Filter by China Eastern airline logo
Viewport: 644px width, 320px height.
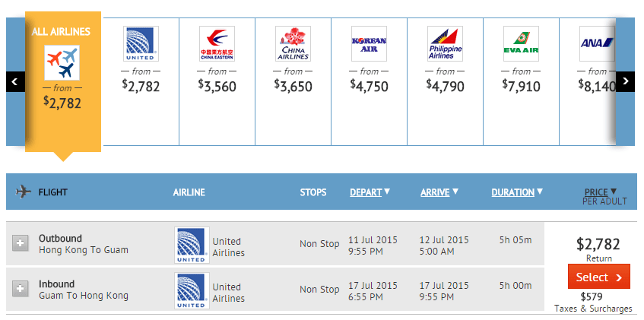point(217,44)
